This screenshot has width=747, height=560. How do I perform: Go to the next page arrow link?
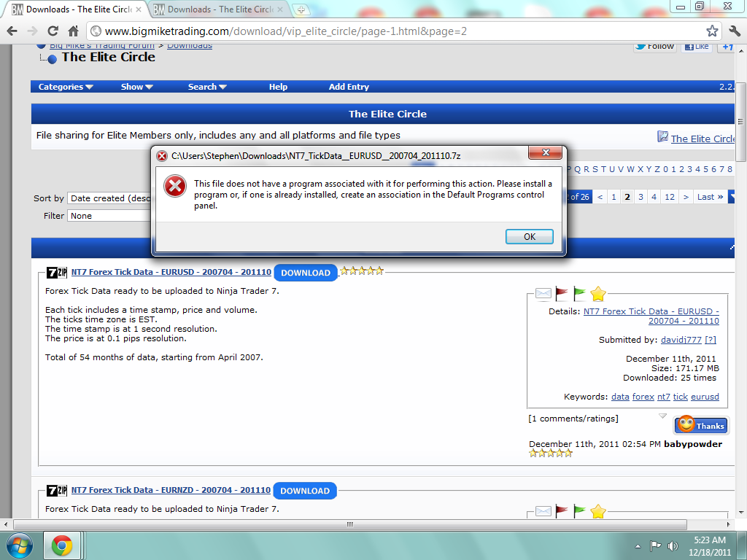[x=686, y=197]
